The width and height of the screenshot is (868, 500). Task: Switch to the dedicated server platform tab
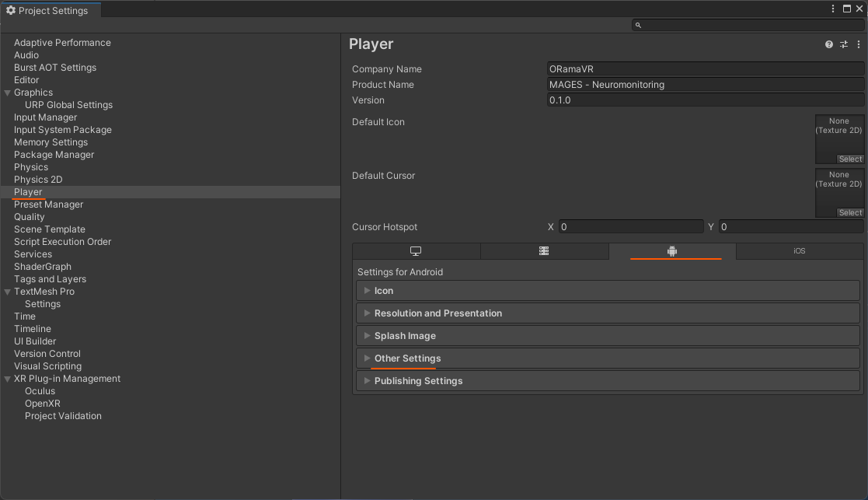pyautogui.click(x=544, y=251)
